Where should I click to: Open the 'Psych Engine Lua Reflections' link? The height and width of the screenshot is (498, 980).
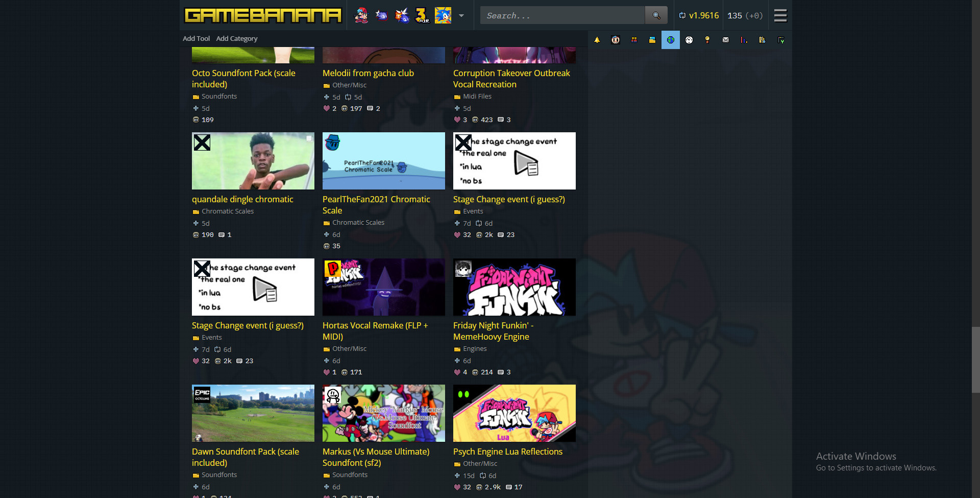(508, 452)
